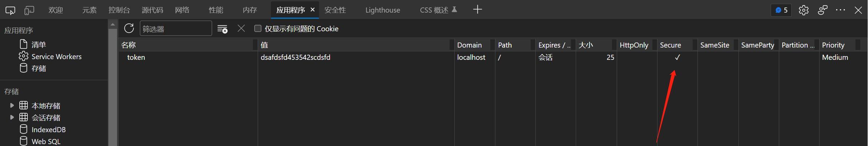Click the cookie filter input box
This screenshot has width=868, height=146.
176,28
